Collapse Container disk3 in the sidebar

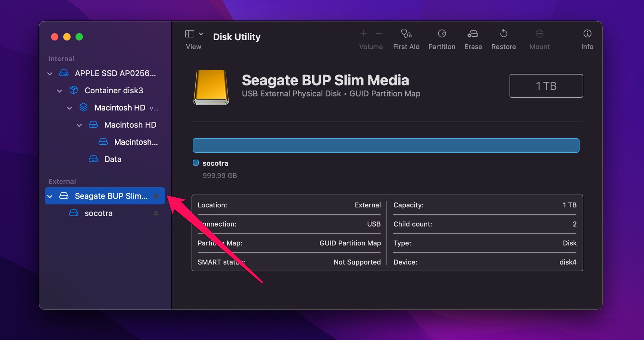pos(60,90)
